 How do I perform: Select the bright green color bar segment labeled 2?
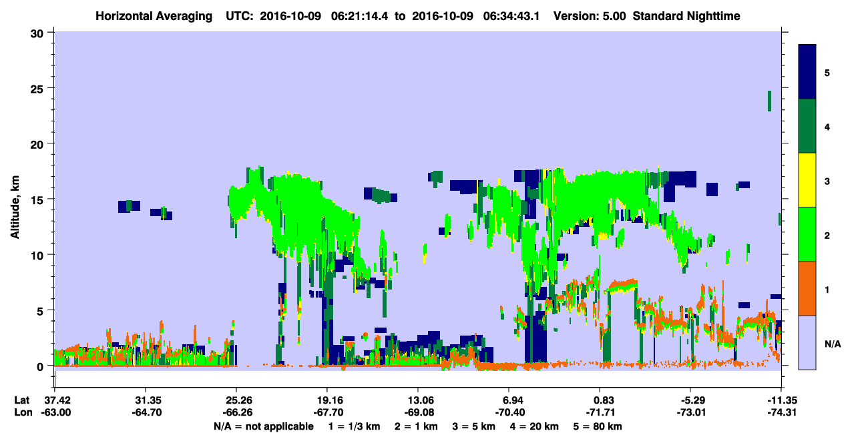[x=807, y=234]
